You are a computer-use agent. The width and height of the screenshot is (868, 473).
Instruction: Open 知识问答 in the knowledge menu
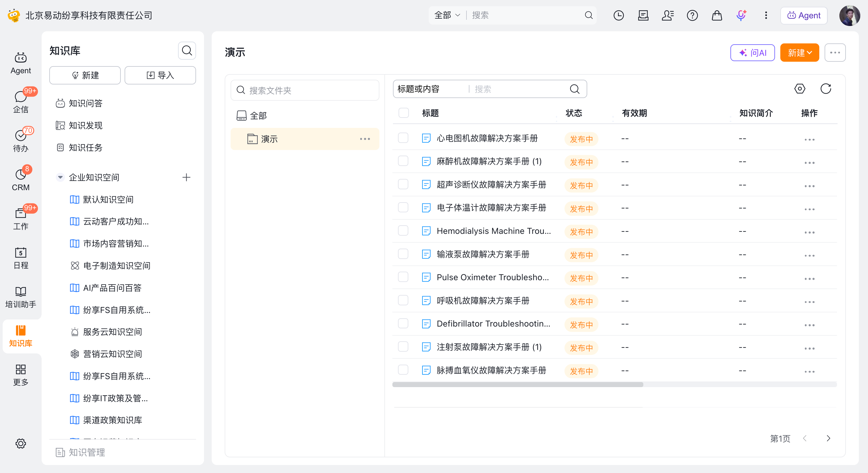click(86, 103)
